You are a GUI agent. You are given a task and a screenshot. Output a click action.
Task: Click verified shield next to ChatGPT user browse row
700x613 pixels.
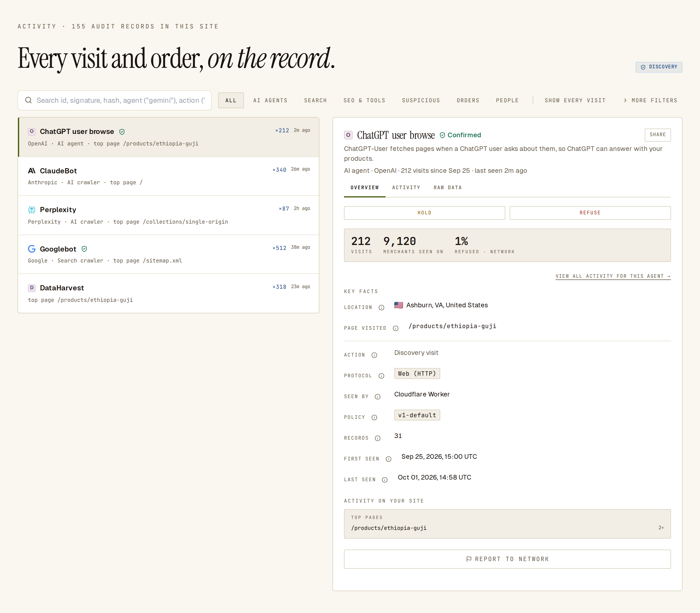[x=122, y=132]
